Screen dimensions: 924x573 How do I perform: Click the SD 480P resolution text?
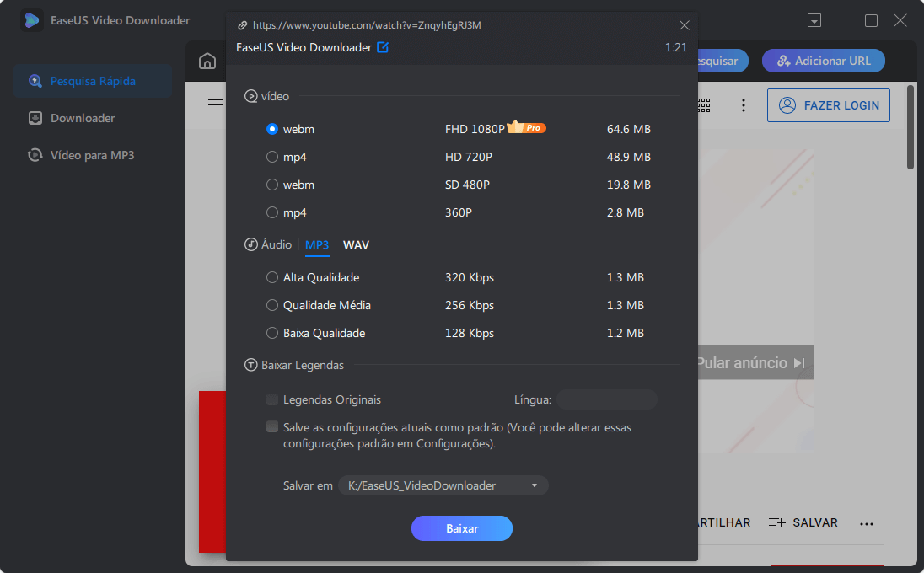(x=467, y=185)
